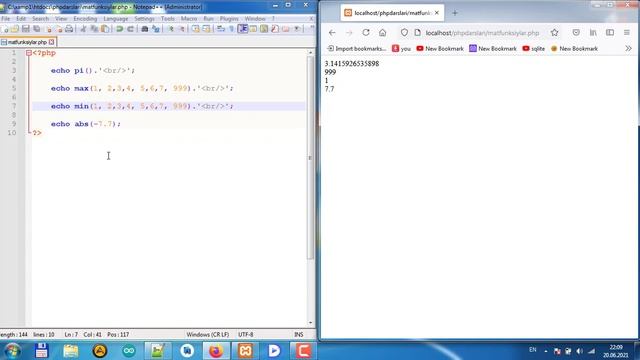The height and width of the screenshot is (360, 640).
Task: Show hidden system tray icons arrow
Action: tap(546, 351)
